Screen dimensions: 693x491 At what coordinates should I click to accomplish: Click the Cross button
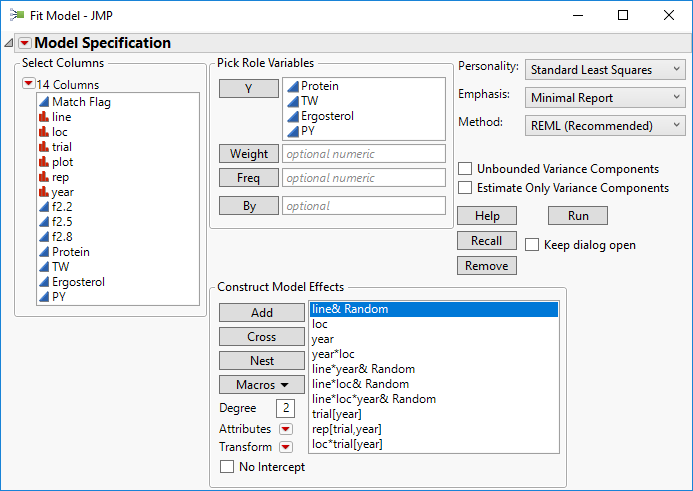tap(261, 337)
